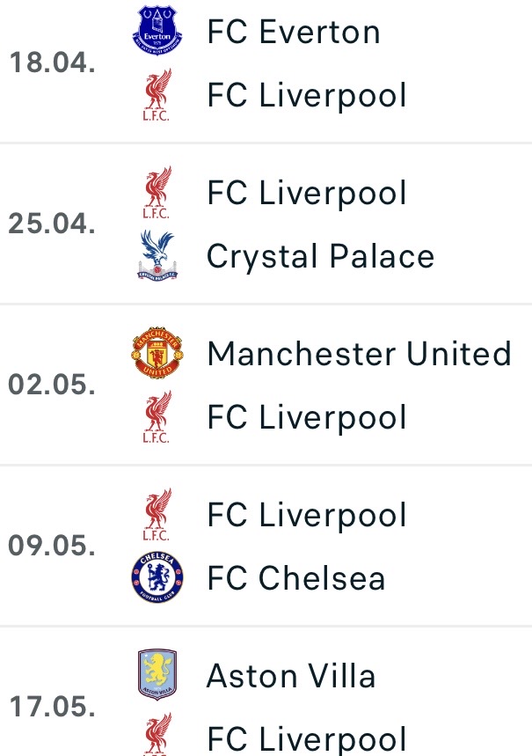The width and height of the screenshot is (532, 756).
Task: Tap the Chelsea club crest
Action: (x=157, y=578)
